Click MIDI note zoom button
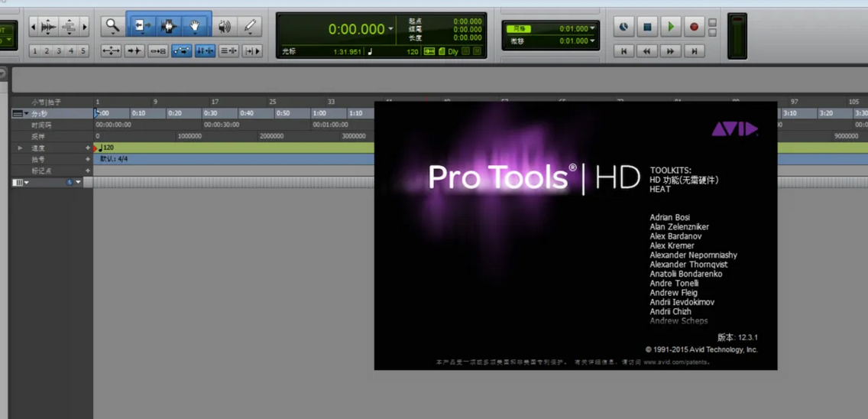 tap(70, 26)
